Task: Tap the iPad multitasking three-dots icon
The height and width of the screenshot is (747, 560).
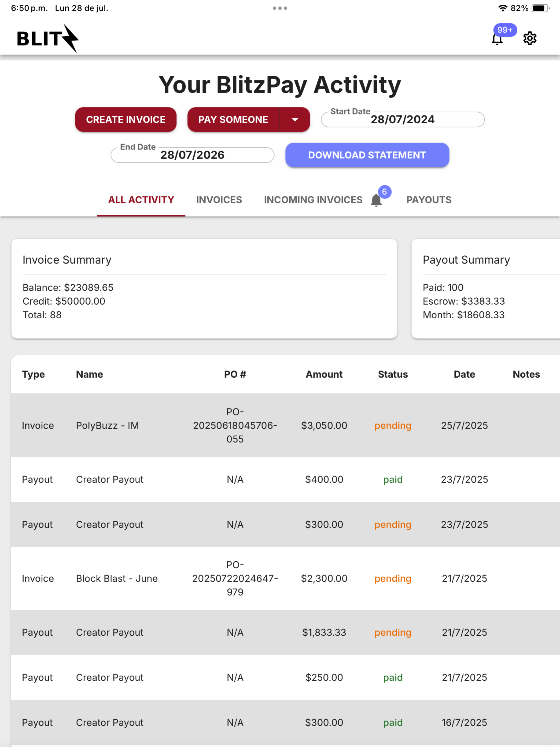Action: pyautogui.click(x=280, y=8)
